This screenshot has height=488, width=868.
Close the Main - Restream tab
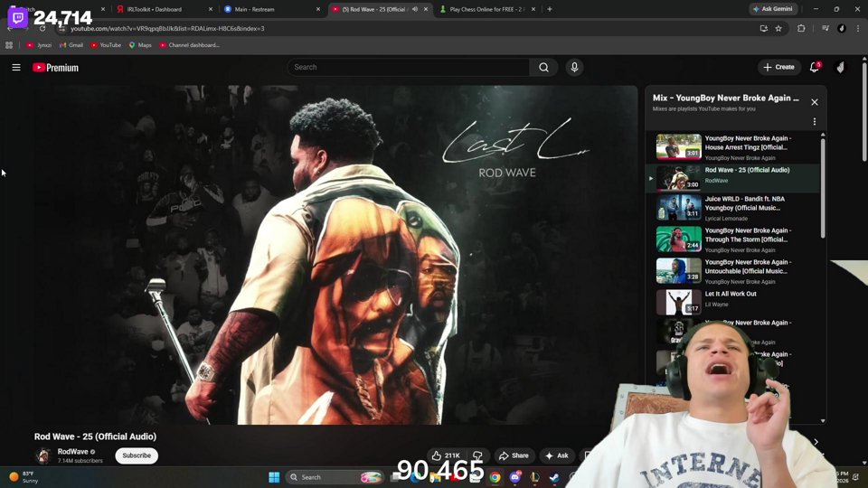(318, 9)
